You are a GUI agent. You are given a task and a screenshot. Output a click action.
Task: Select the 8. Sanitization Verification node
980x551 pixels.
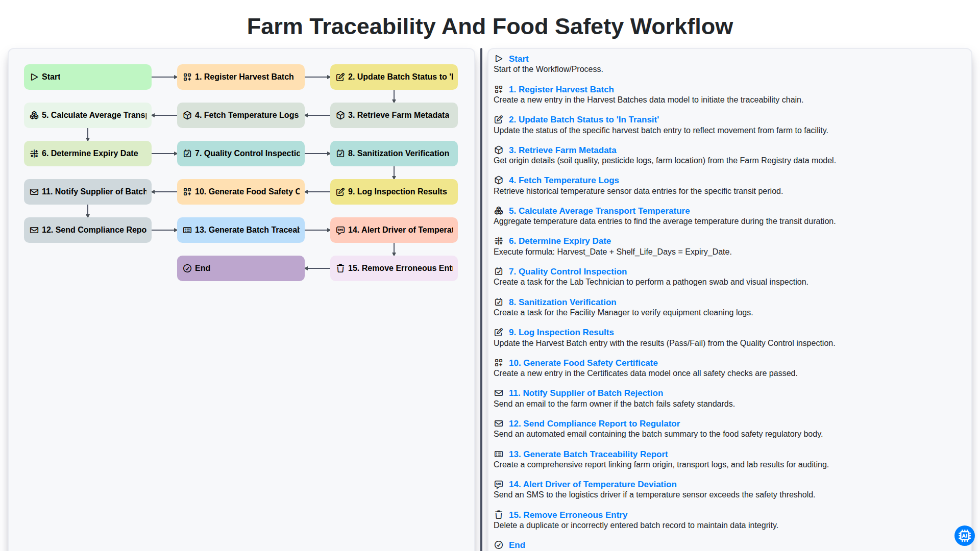point(394,154)
